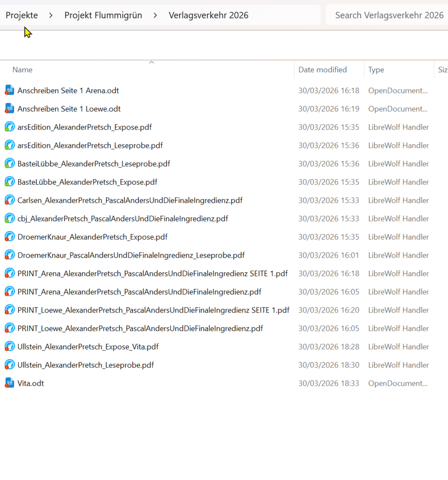Click the icon of DroemerKnaur_AlexanderPretsch_Expose.pdf
Screen dimensions: 448x480
tap(9, 236)
